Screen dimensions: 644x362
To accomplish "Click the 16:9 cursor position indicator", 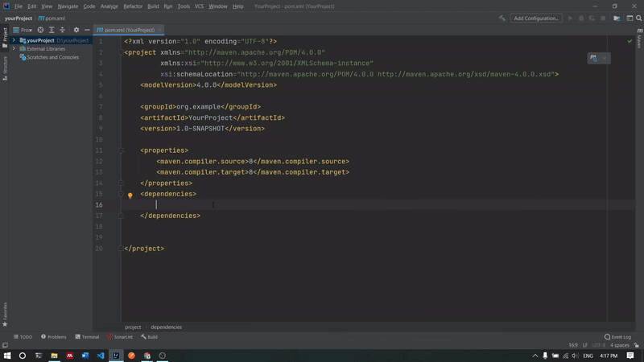I will tap(573, 345).
